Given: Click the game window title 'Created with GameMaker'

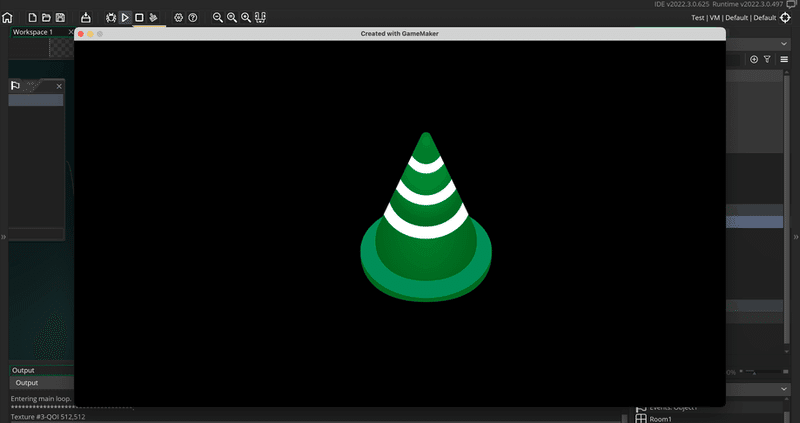Looking at the screenshot, I should [399, 34].
